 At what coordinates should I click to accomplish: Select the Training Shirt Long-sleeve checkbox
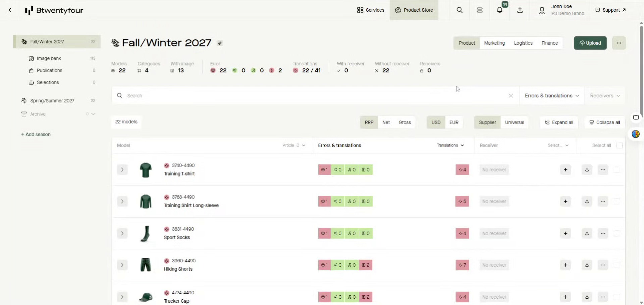pos(616,201)
